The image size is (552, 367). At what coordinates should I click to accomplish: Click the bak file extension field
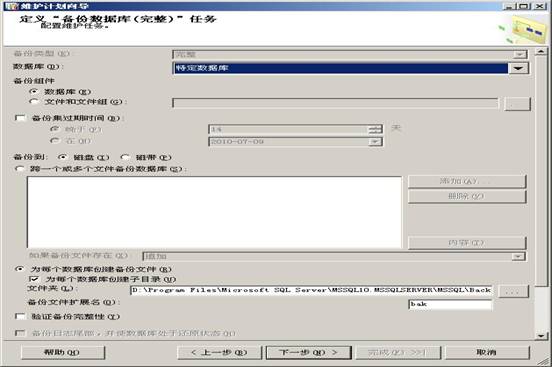(x=450, y=304)
